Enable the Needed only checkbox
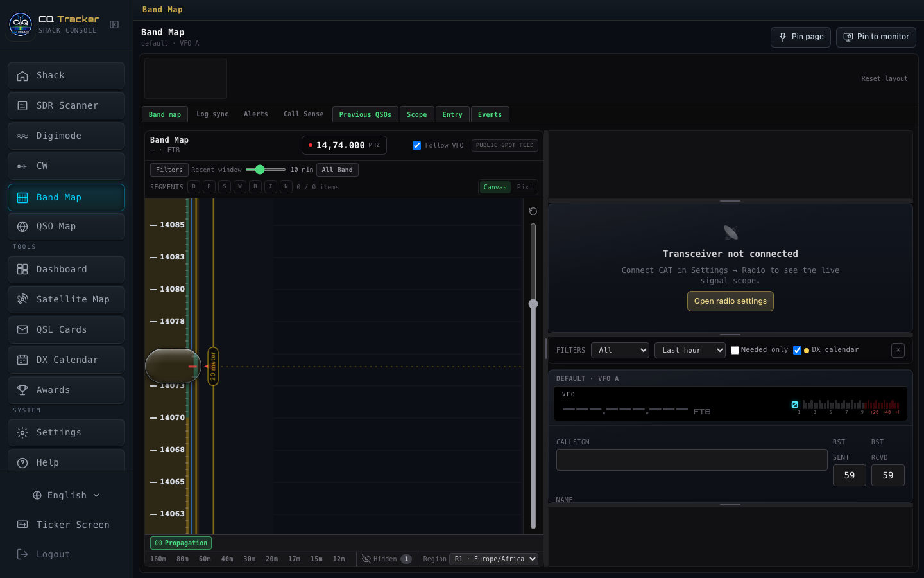The image size is (924, 578). click(x=735, y=350)
